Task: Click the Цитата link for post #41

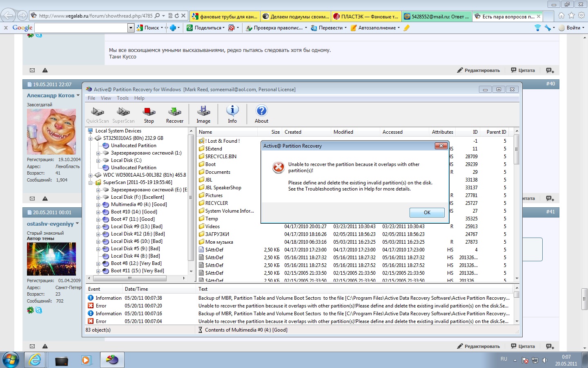Action: coord(523,346)
